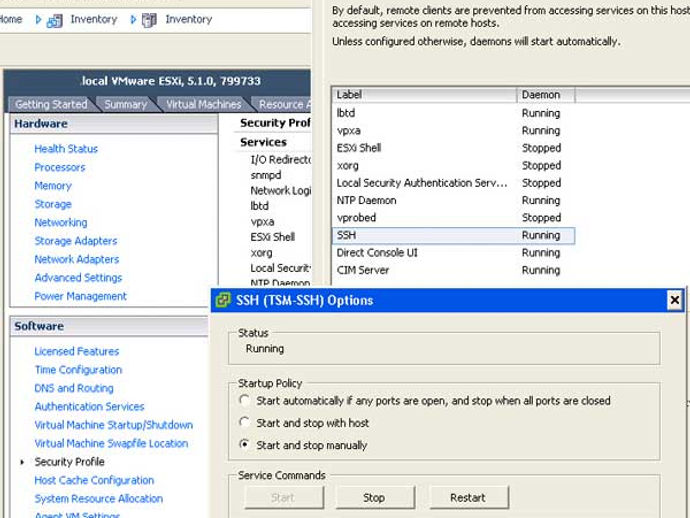Open Processors hardware link
Screen dimensions: 690x518
pos(60,167)
